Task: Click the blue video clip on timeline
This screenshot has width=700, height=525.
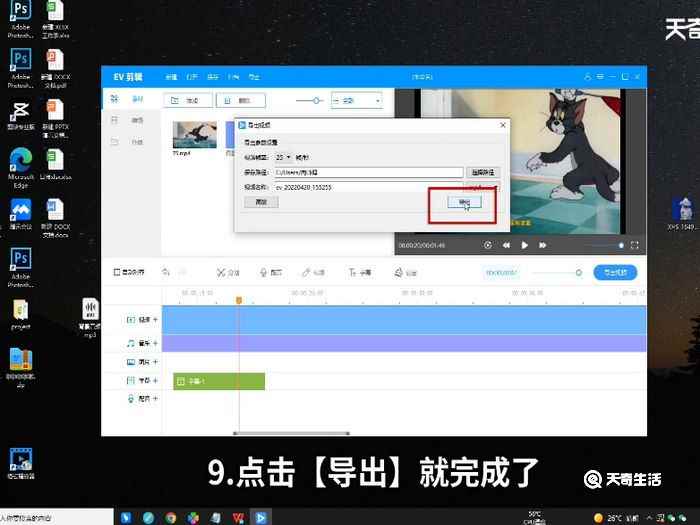Action: click(x=404, y=320)
